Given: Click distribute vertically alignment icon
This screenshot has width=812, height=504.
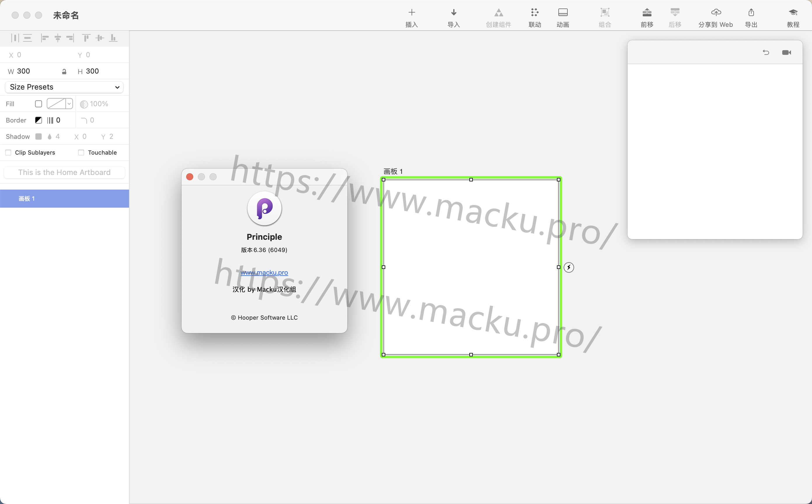Looking at the screenshot, I should click(x=28, y=38).
